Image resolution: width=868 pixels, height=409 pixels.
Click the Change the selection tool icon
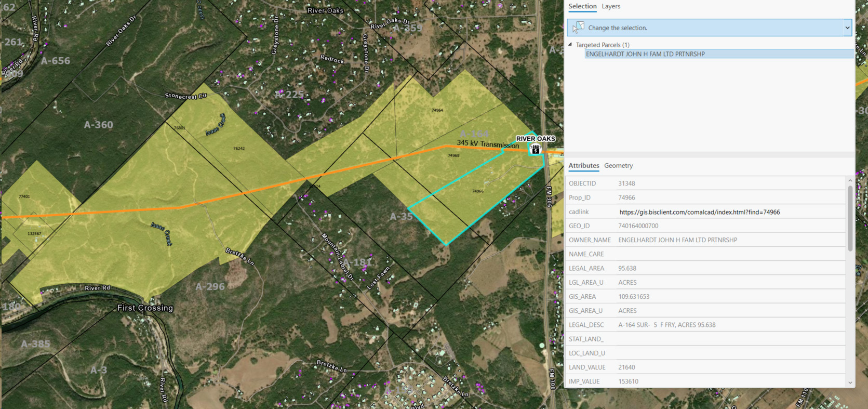point(578,28)
